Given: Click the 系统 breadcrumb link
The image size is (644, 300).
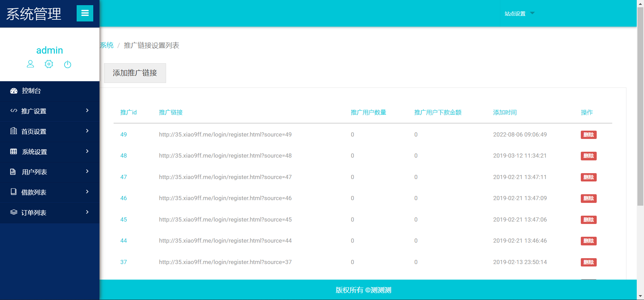Looking at the screenshot, I should (x=107, y=45).
